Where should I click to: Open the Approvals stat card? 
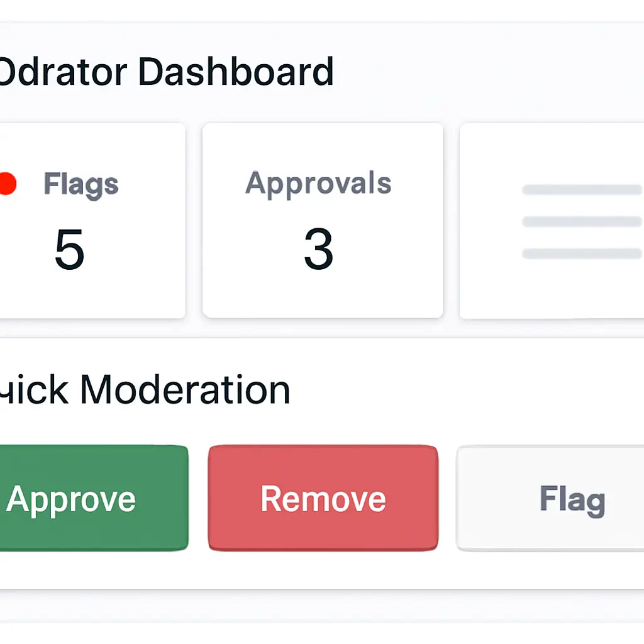click(x=322, y=220)
